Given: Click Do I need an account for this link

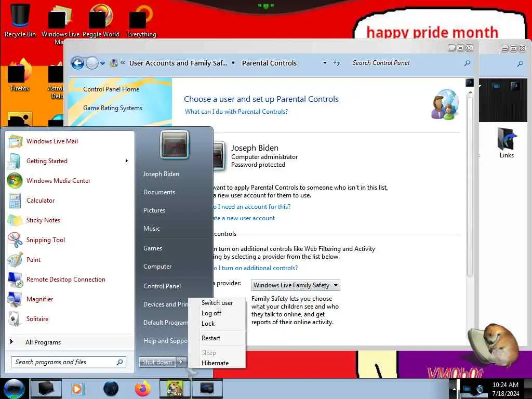Looking at the screenshot, I should coord(251,207).
